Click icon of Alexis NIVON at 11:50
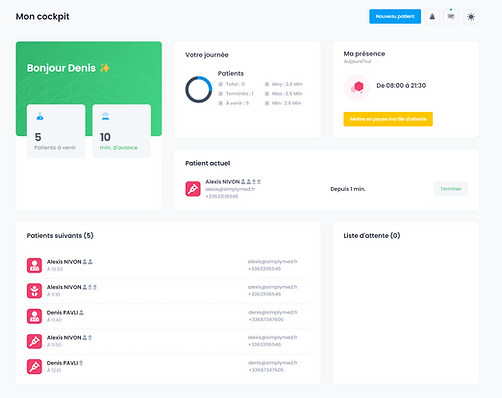Viewport: 502px width, 398px height. (x=34, y=341)
